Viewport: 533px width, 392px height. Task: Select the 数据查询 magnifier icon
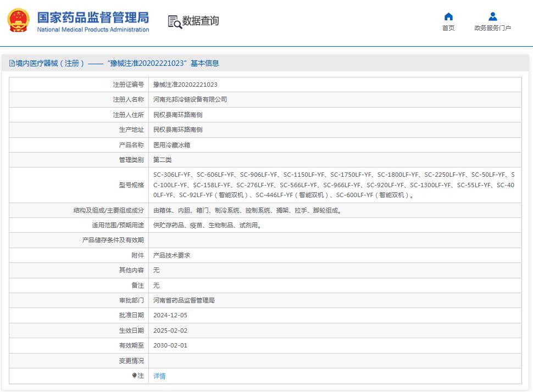tap(174, 21)
